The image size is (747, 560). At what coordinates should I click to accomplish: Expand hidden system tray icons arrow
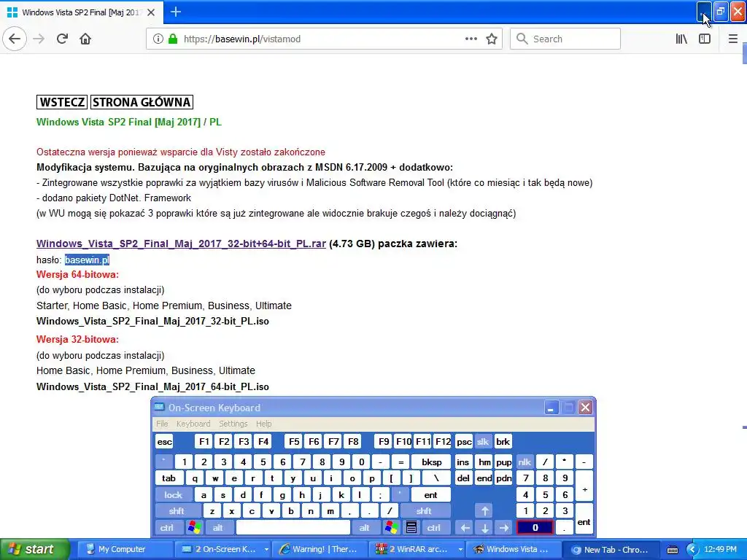point(692,550)
